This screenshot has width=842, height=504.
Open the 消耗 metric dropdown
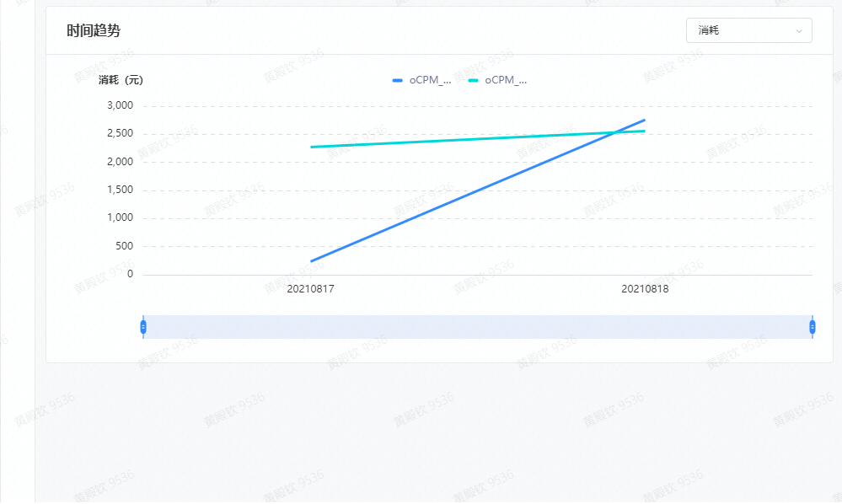[x=748, y=30]
